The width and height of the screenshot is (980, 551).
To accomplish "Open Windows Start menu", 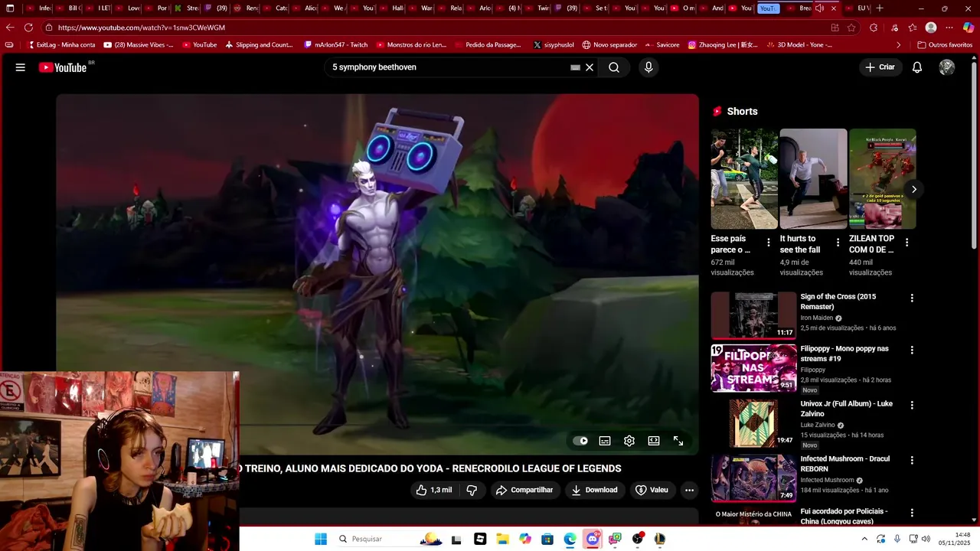I will 321,539.
